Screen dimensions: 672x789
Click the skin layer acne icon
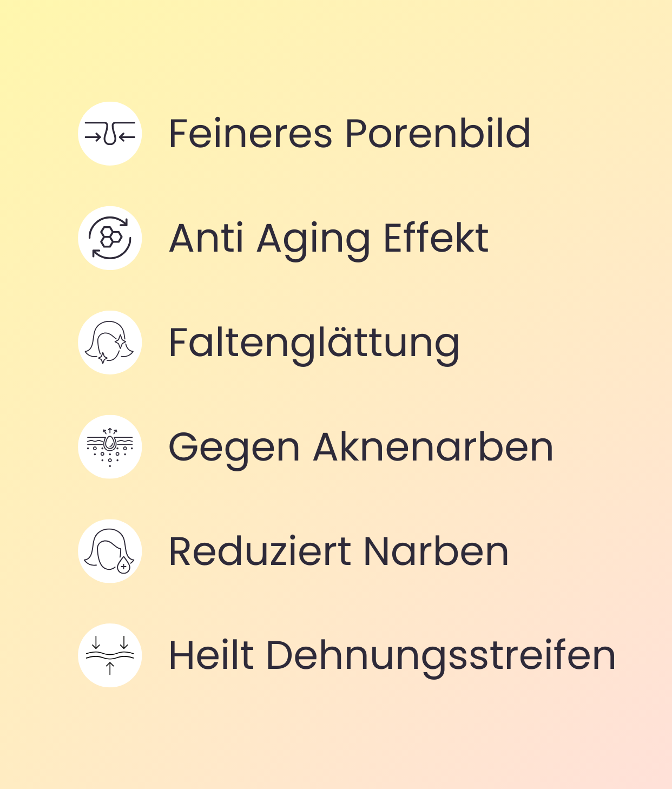pos(110,447)
